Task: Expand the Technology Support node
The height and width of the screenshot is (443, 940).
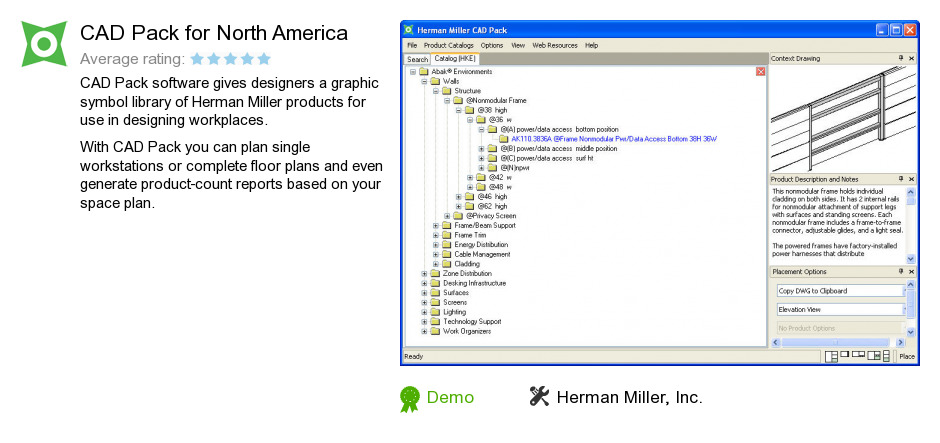Action: pyautogui.click(x=424, y=322)
